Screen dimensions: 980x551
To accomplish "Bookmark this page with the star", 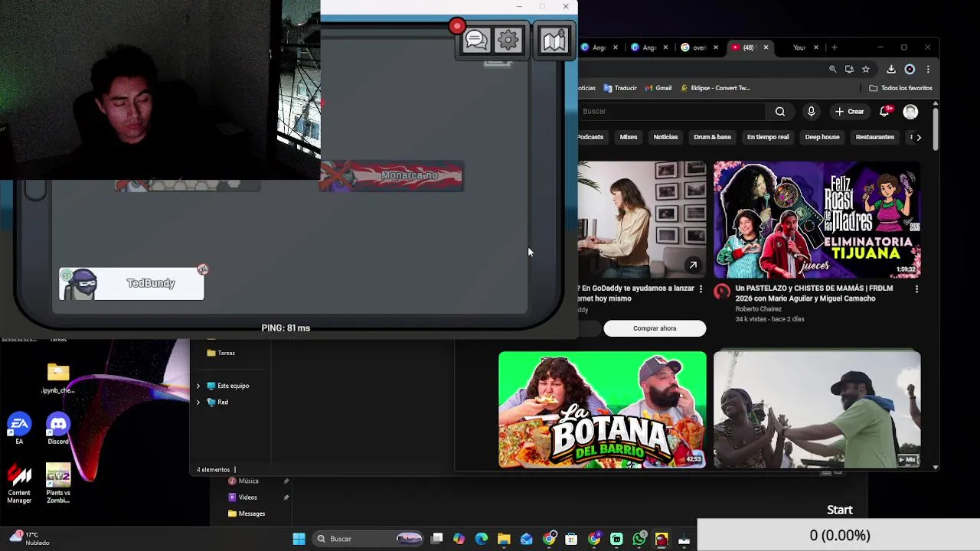I will (x=866, y=69).
